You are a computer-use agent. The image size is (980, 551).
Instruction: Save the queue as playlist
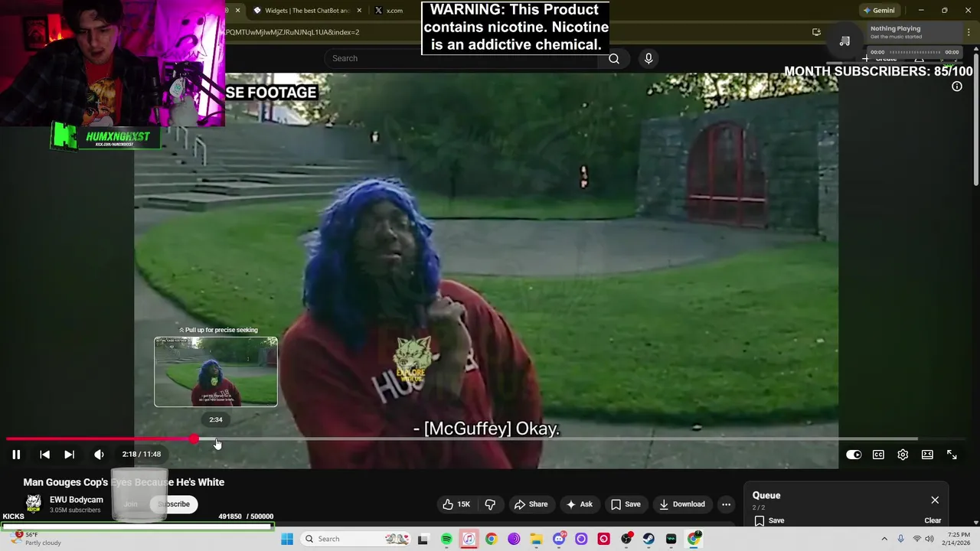769,520
